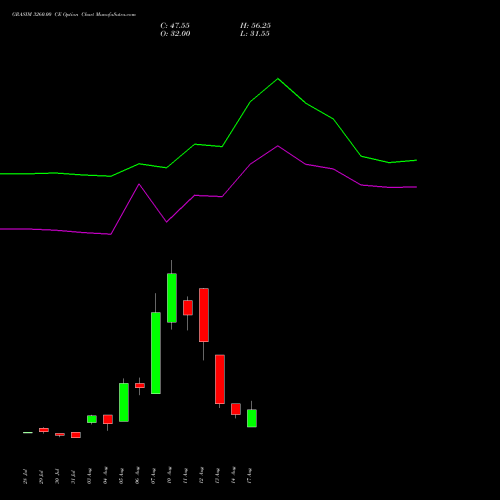This screenshot has width=500, height=500.
Task: Select the 14 Aug date label
Action: (x=233, y=475)
